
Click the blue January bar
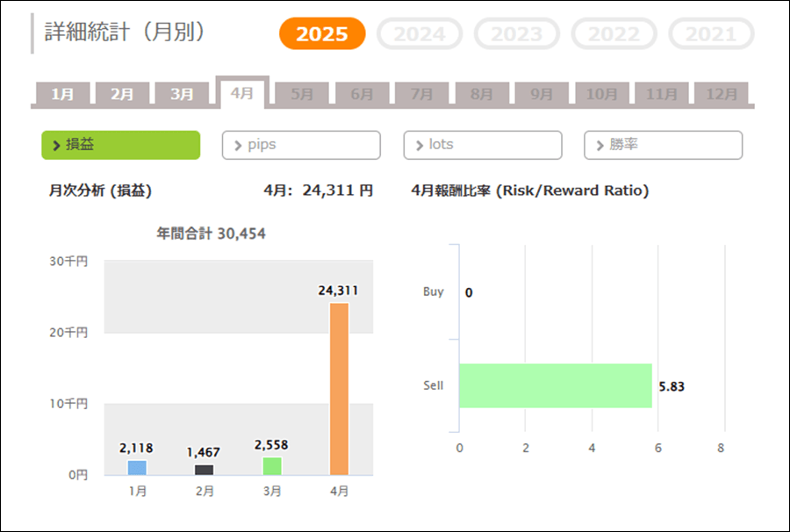pos(137,467)
